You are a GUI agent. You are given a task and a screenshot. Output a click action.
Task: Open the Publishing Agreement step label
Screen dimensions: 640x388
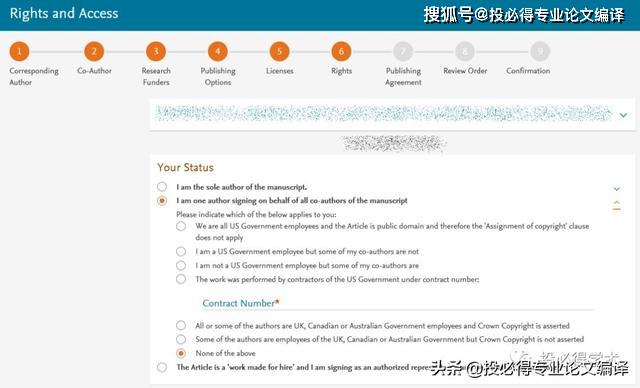[403, 76]
